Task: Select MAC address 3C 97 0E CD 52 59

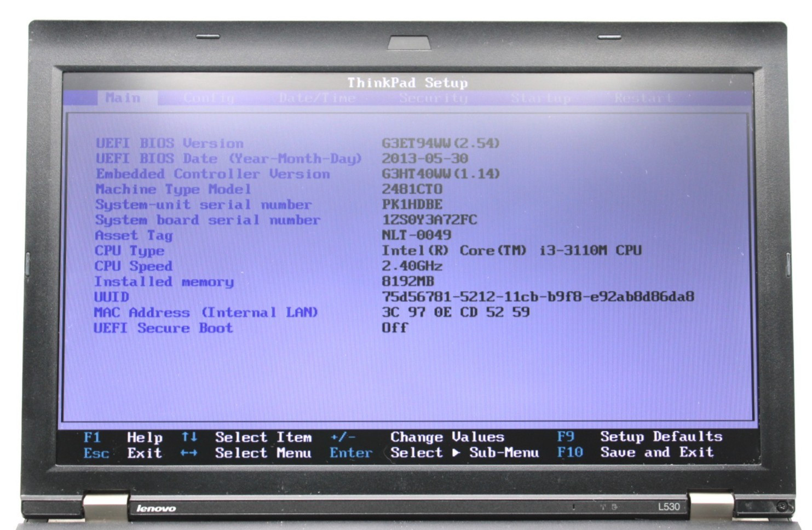Action: pos(456,312)
